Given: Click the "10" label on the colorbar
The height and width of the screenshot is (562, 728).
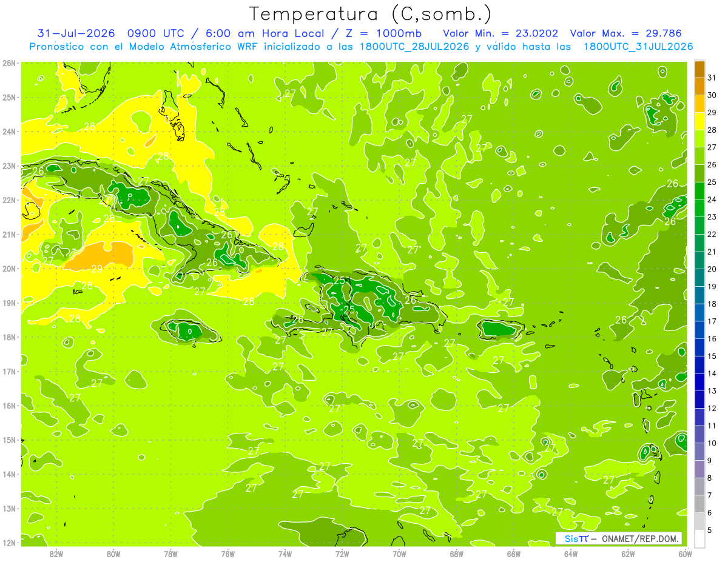Looking at the screenshot, I should click(712, 443).
